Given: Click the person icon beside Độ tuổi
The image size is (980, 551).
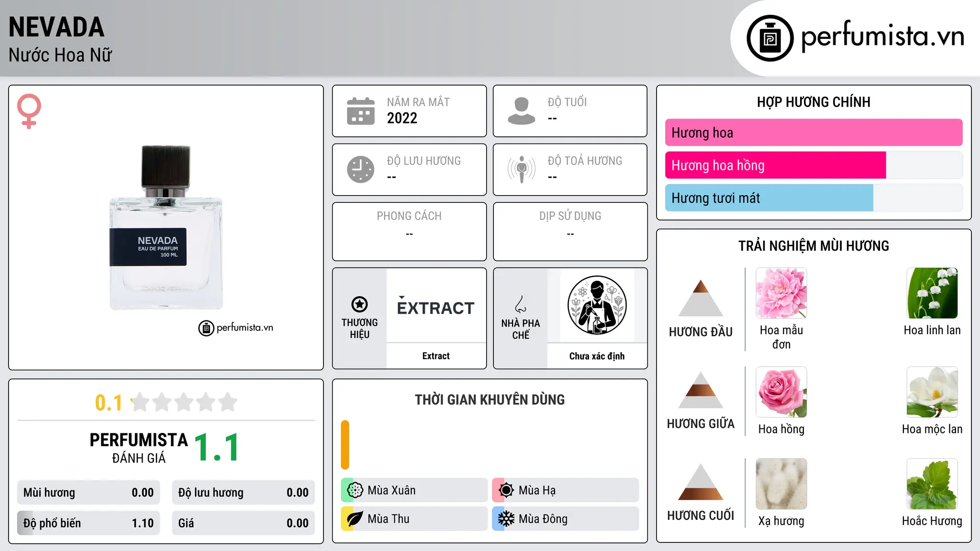Looking at the screenshot, I should click(x=522, y=111).
